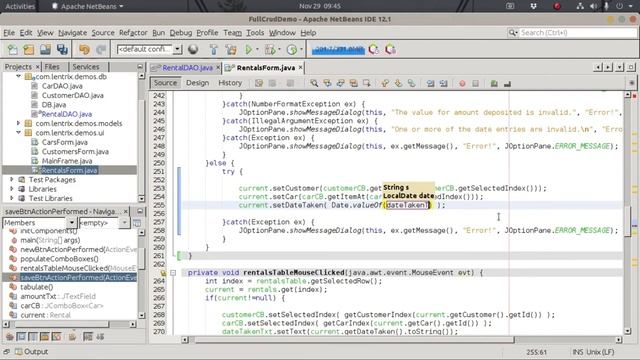
Task: Click the Uncomment icon in editor toolbar
Action: (x=507, y=83)
